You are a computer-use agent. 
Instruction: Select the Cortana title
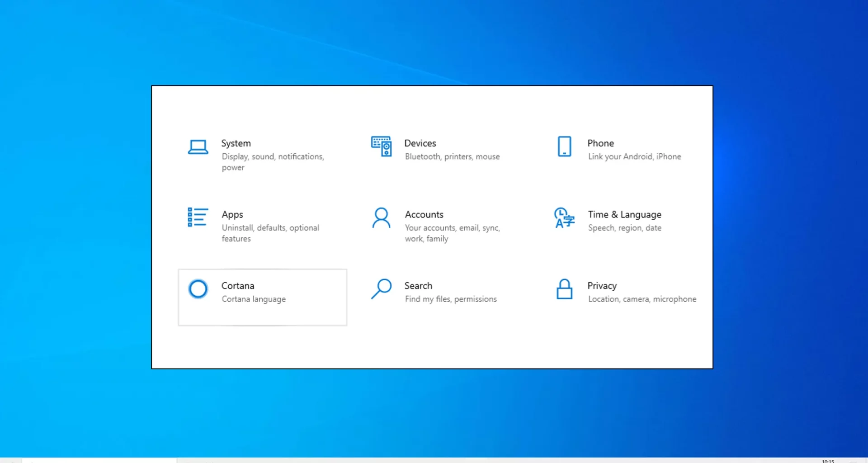[238, 286]
